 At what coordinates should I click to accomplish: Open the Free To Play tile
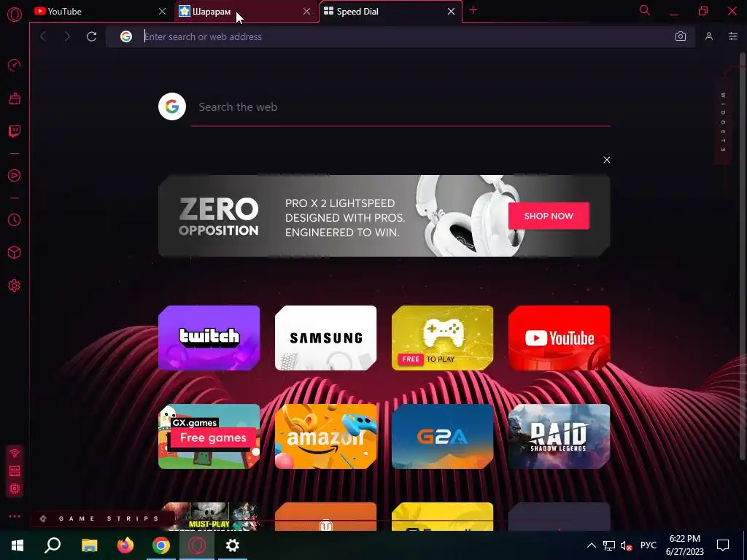[443, 338]
